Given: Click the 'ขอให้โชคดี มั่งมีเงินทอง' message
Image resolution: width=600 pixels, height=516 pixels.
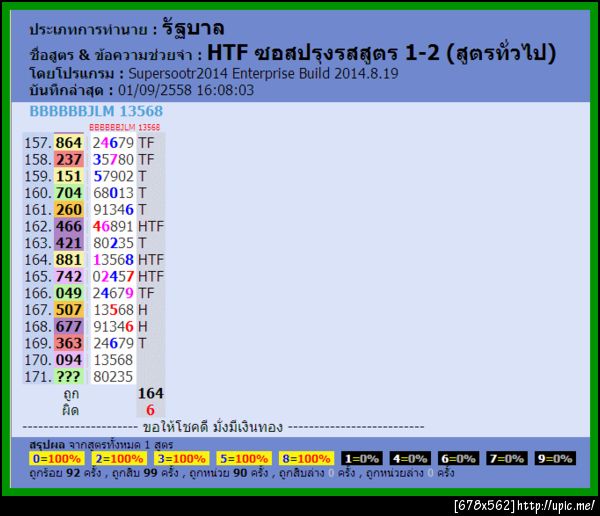Looking at the screenshot, I should pos(213,427).
